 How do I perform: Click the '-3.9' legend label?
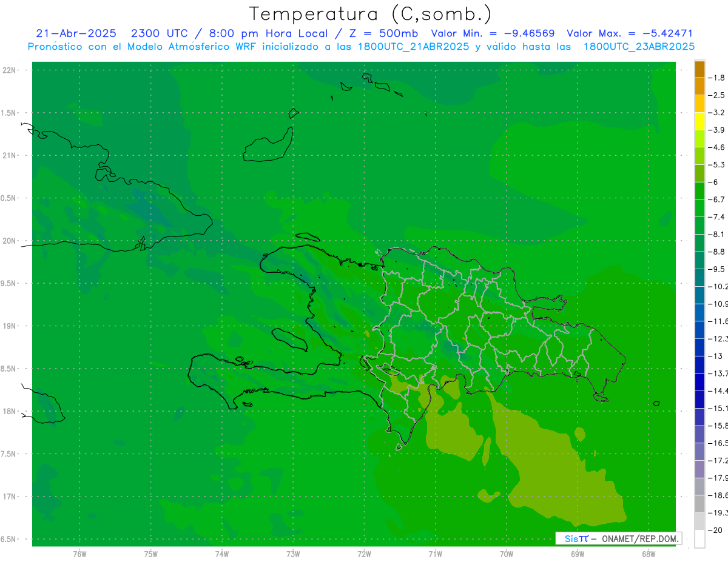[x=716, y=130]
